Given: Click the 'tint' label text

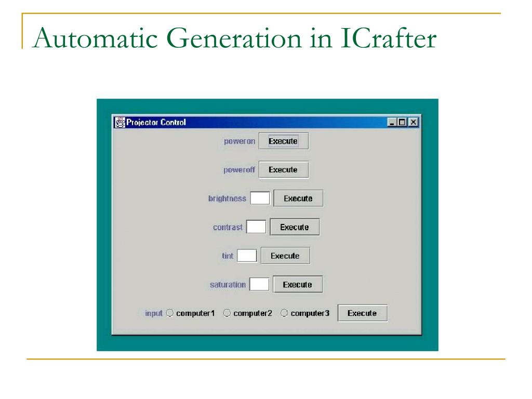Looking at the screenshot, I should point(228,256).
